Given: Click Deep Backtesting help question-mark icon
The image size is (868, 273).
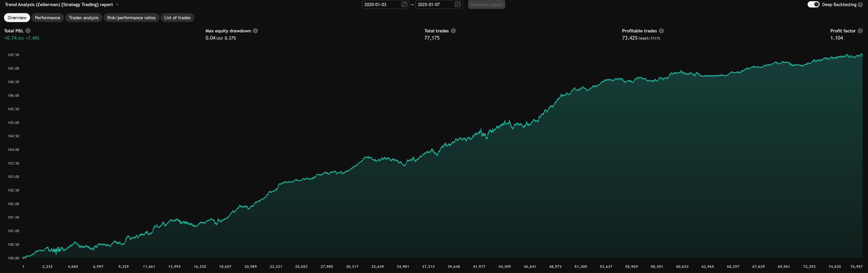Looking at the screenshot, I should [x=860, y=5].
